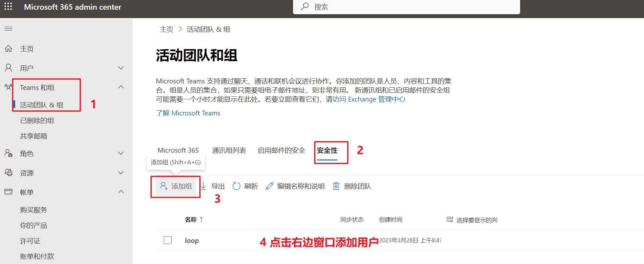Screen dimensions: 644x264
Task: Open 活动团队 & 组 in the sidebar
Action: [x=41, y=105]
